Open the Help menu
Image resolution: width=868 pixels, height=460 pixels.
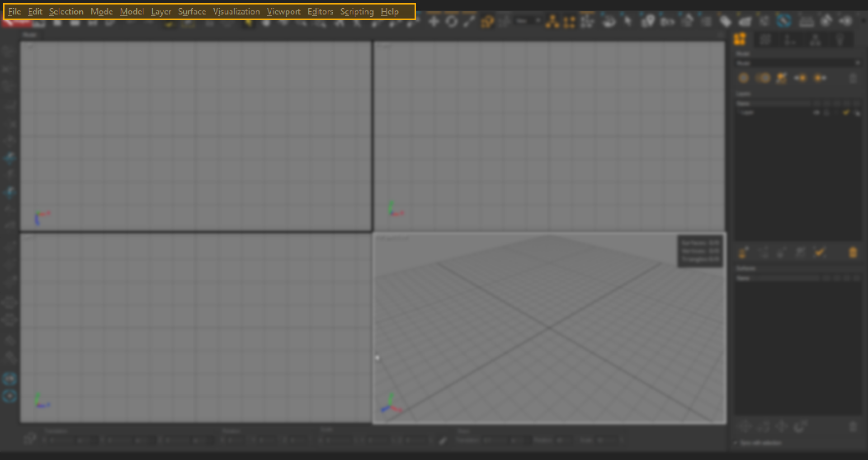click(x=389, y=12)
